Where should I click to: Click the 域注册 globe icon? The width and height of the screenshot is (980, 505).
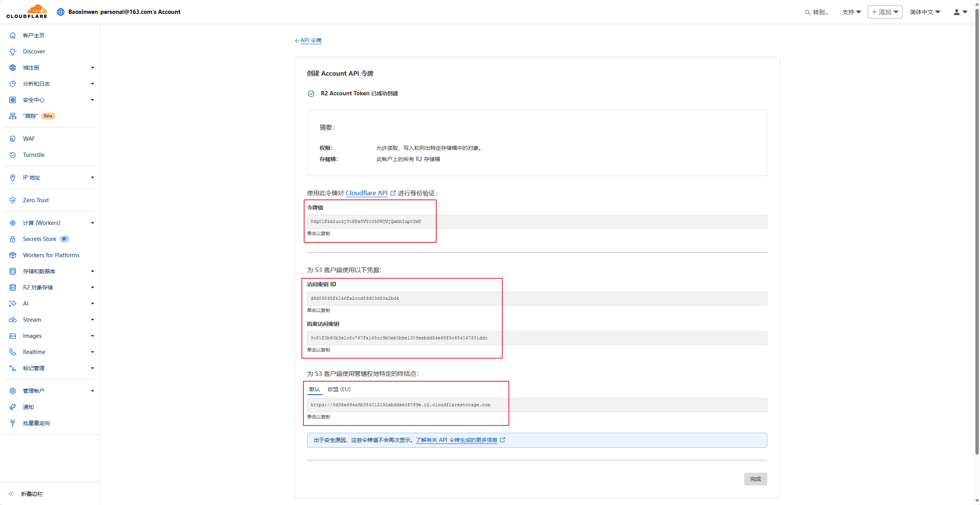13,68
